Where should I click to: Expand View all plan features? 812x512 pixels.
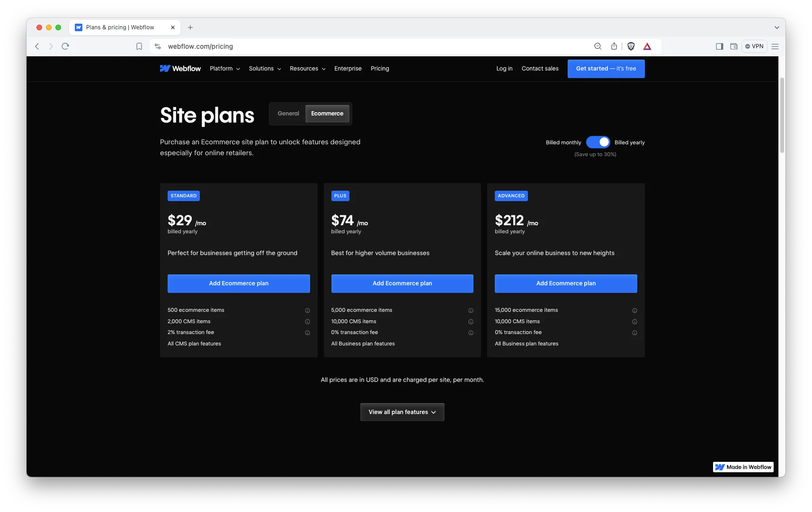pyautogui.click(x=402, y=412)
